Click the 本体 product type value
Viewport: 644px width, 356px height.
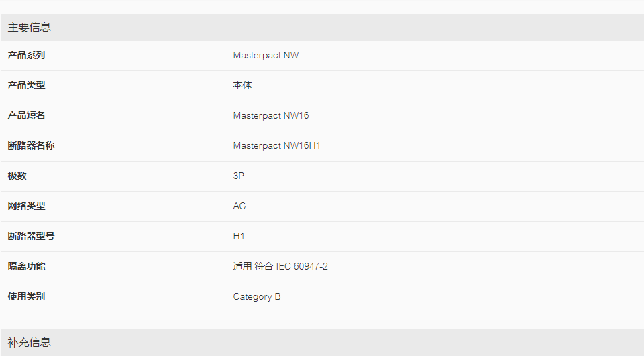(x=242, y=85)
